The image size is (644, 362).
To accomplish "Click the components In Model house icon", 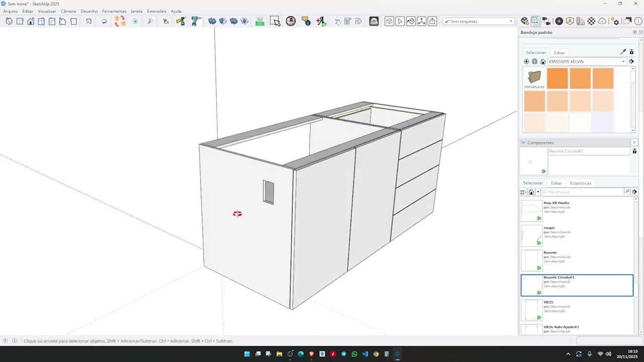I will click(531, 192).
